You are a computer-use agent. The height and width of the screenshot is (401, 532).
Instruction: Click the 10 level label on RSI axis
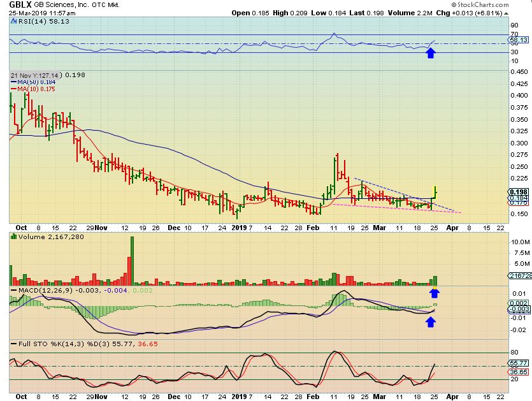[x=514, y=61]
